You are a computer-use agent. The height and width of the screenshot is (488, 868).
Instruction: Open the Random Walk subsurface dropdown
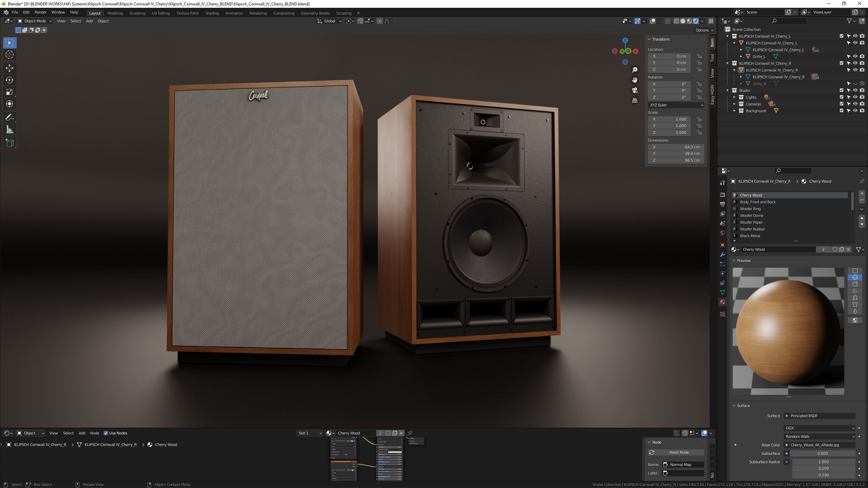coord(819,436)
